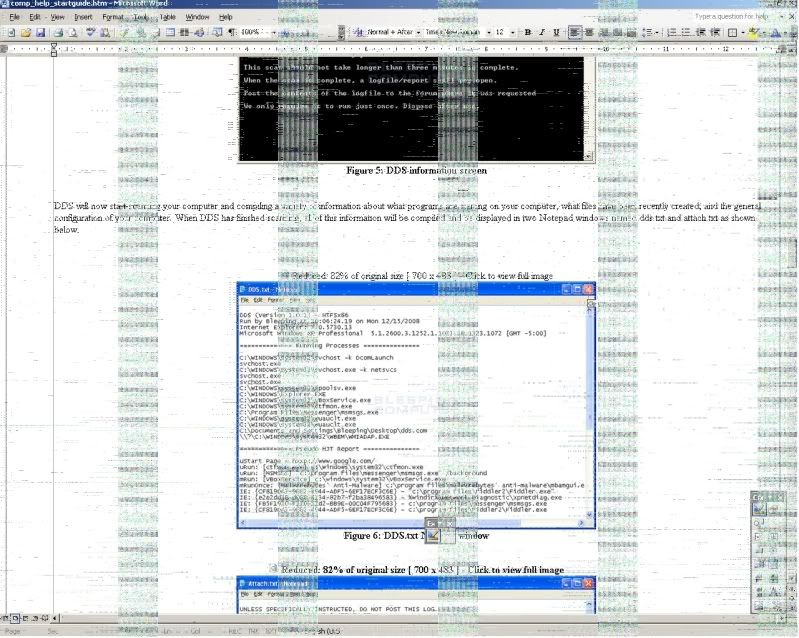Click the Print icon

point(59,33)
